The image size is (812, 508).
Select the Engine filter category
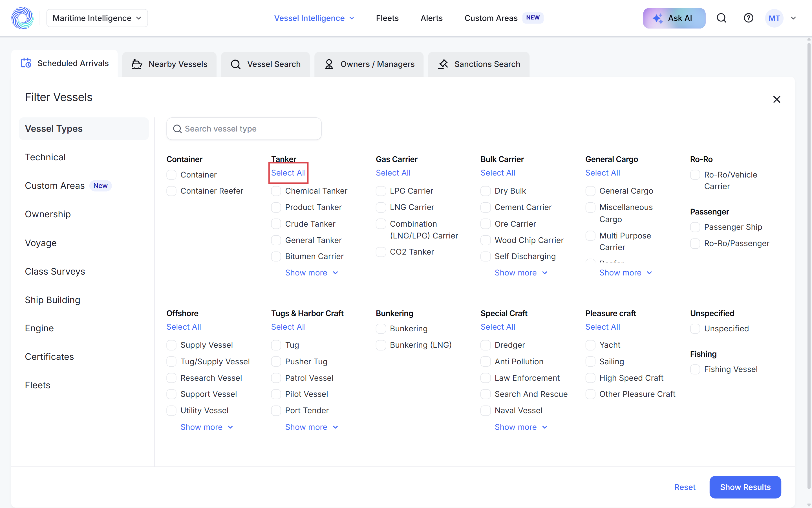tap(39, 328)
